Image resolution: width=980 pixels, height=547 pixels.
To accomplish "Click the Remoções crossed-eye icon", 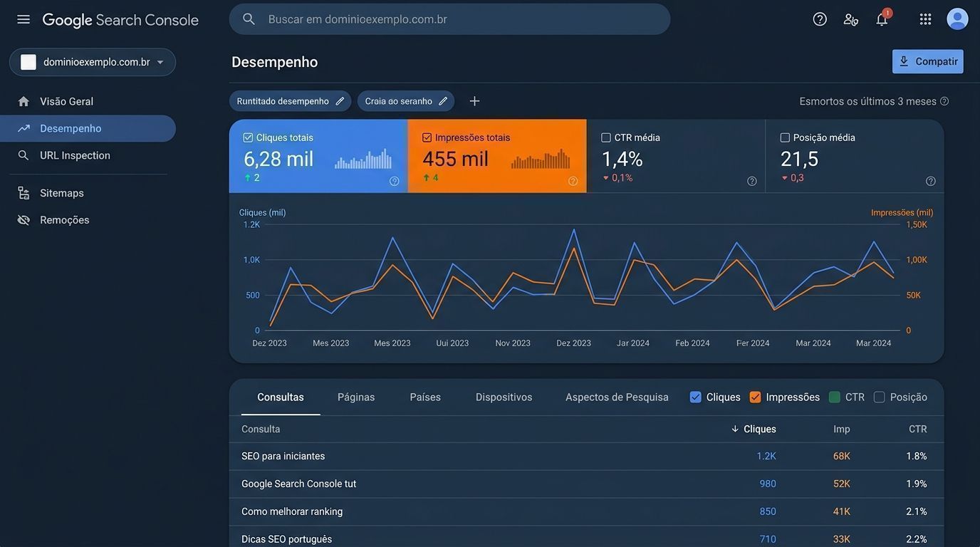I will coord(24,220).
